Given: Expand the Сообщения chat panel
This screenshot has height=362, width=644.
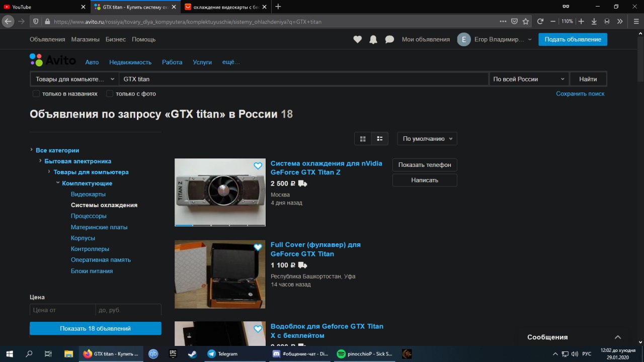Looking at the screenshot, I should click(618, 337).
